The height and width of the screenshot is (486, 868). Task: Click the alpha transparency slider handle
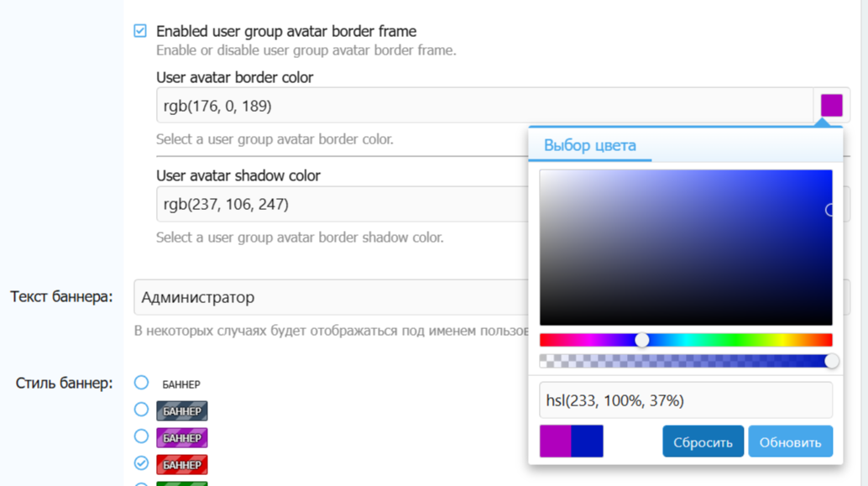pyautogui.click(x=832, y=361)
